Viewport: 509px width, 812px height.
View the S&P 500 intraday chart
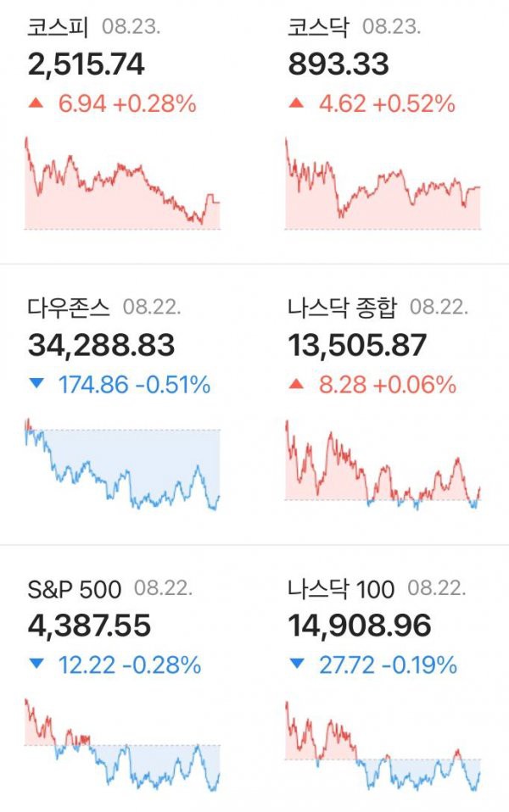pos(123,745)
